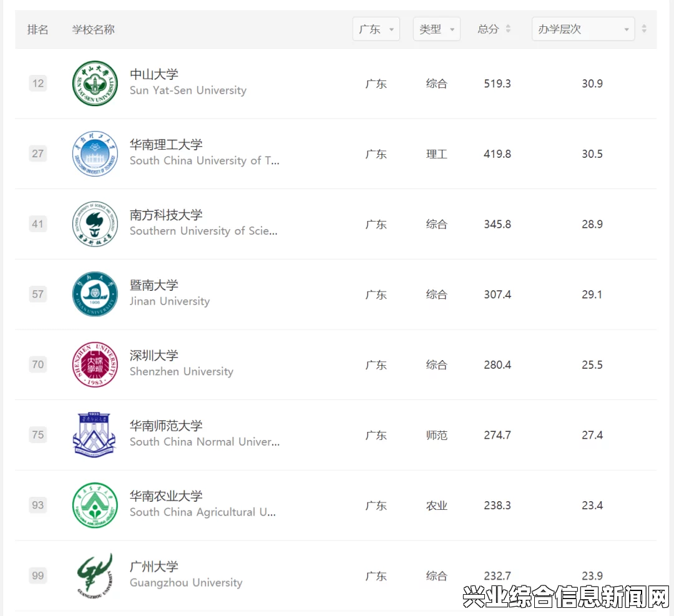Screen dimensions: 674x616
Task: Click the 学校名称 column header
Action: 93,29
